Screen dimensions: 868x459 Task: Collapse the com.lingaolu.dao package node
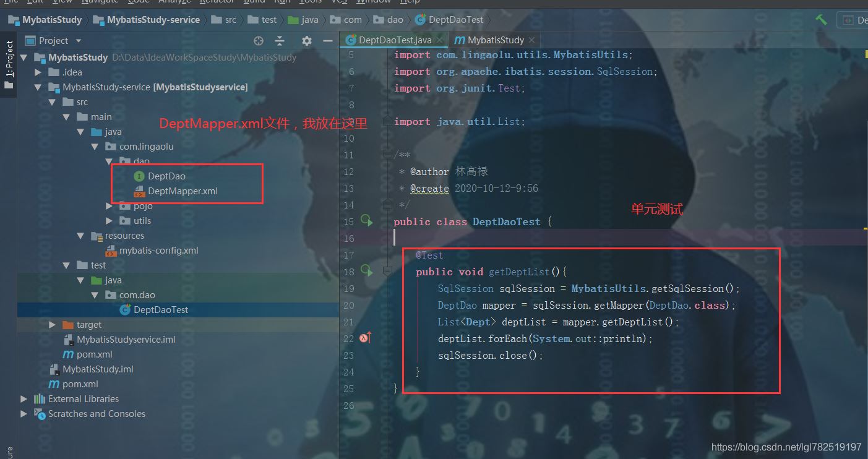coord(108,161)
